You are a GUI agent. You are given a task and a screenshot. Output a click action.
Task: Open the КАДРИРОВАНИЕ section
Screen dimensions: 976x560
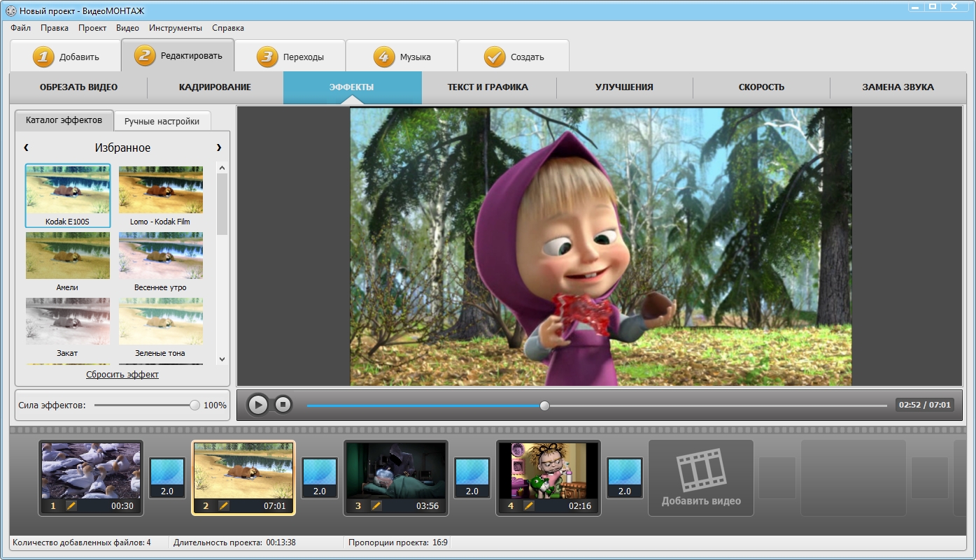coord(215,87)
